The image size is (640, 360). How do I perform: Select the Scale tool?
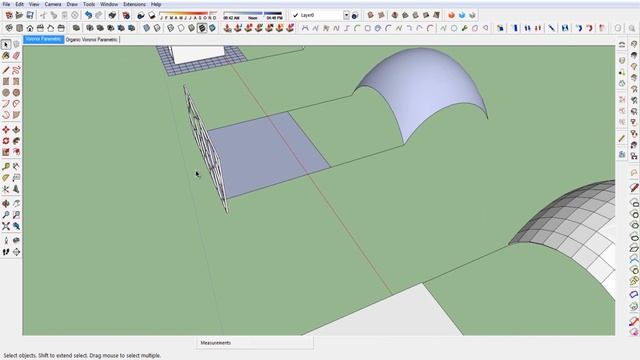coord(6,152)
